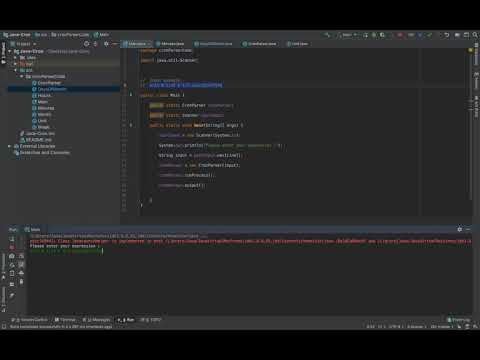Select Weeks class in project tree
Screen dimensions: 480x360
click(41, 127)
